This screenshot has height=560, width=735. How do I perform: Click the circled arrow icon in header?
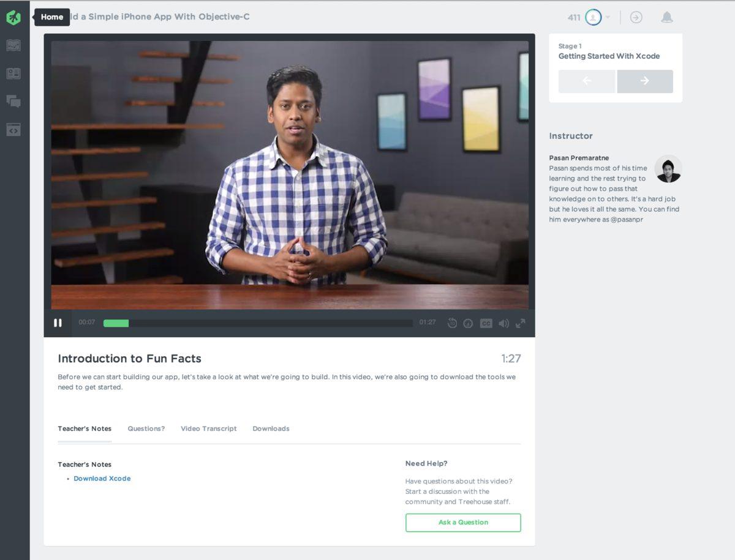[x=636, y=17]
